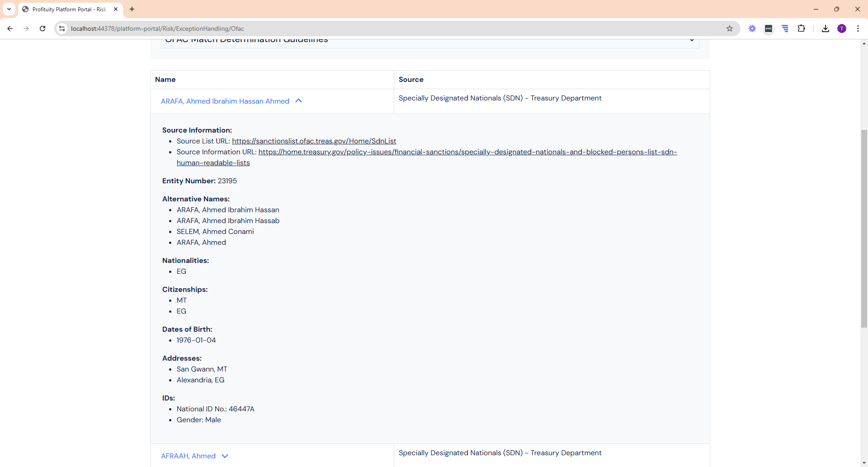
Task: Click the address bar URL field
Action: 362,29
